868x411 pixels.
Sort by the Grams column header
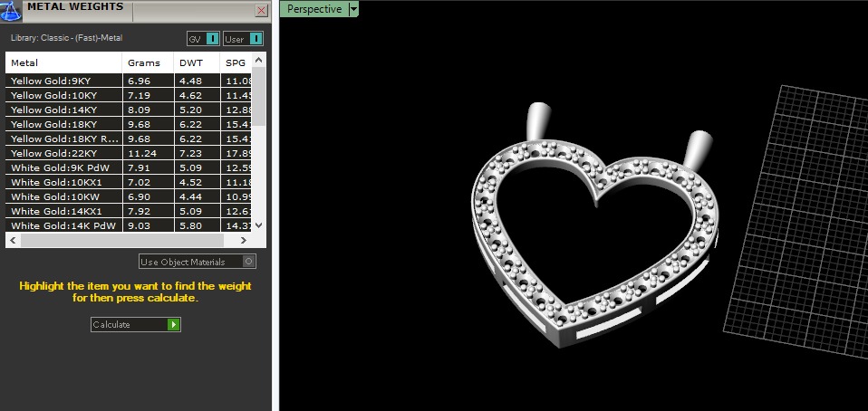tap(148, 62)
